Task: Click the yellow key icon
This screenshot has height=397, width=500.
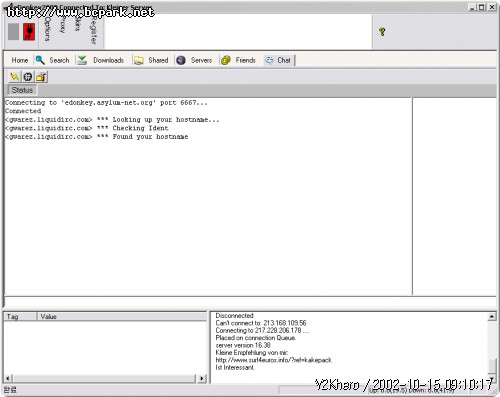Action: tap(382, 32)
